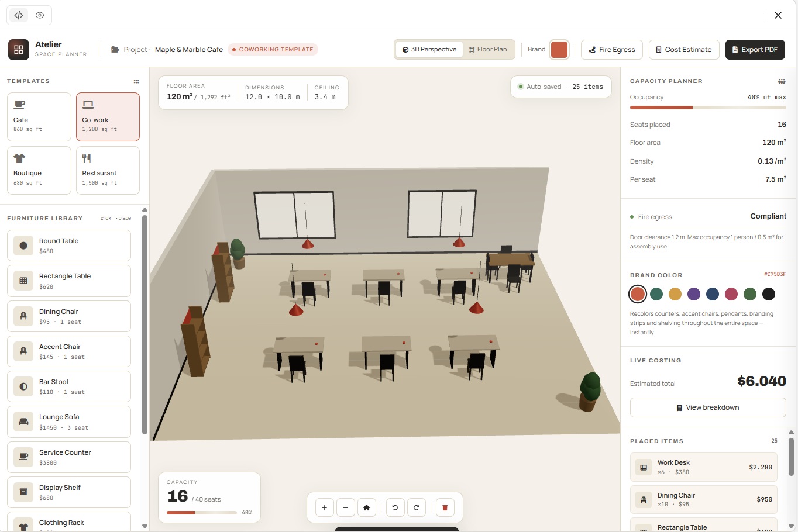Place a Lounge Sofa
The width and height of the screenshot is (798, 532).
tap(69, 422)
